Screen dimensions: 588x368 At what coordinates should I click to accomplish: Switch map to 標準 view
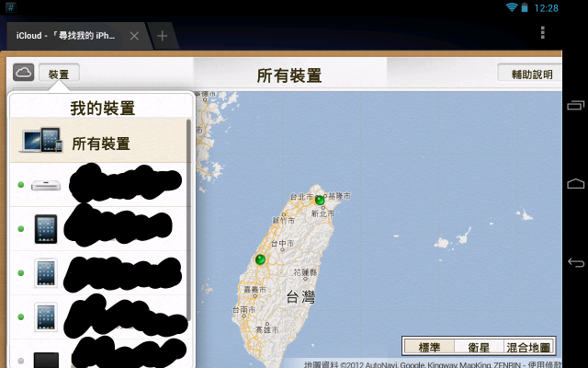pos(429,346)
